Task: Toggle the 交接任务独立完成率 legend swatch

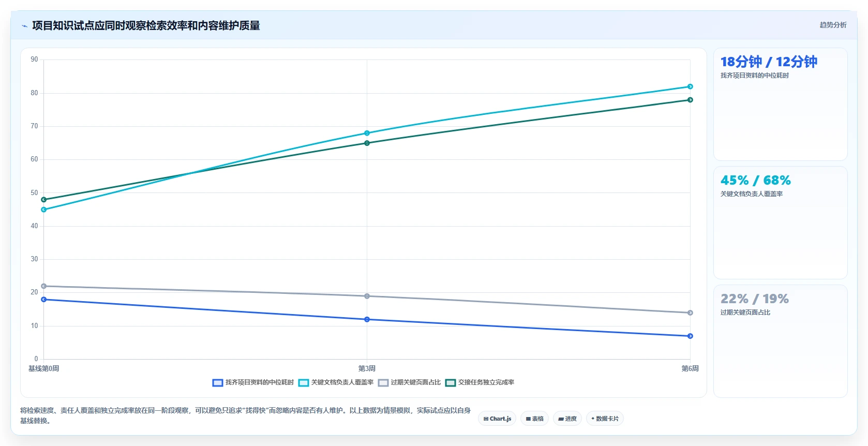Action: coord(451,383)
